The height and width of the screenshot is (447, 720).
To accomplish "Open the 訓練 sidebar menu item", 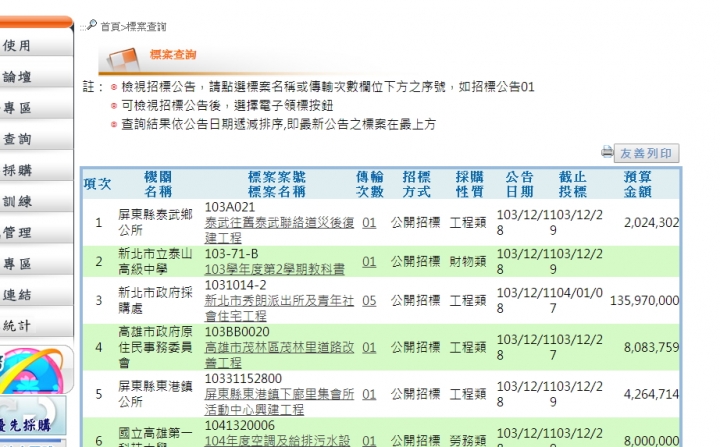I will (x=17, y=201).
